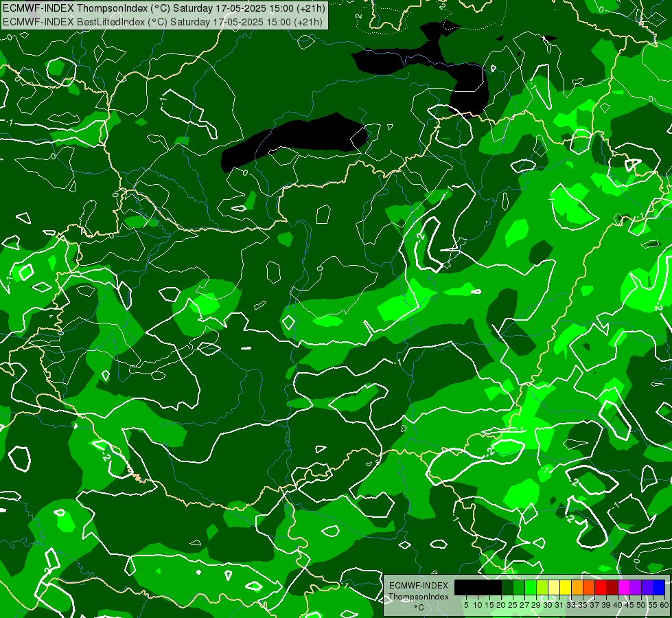Click the legend tick label 20
This screenshot has width=672, height=618.
501,605
